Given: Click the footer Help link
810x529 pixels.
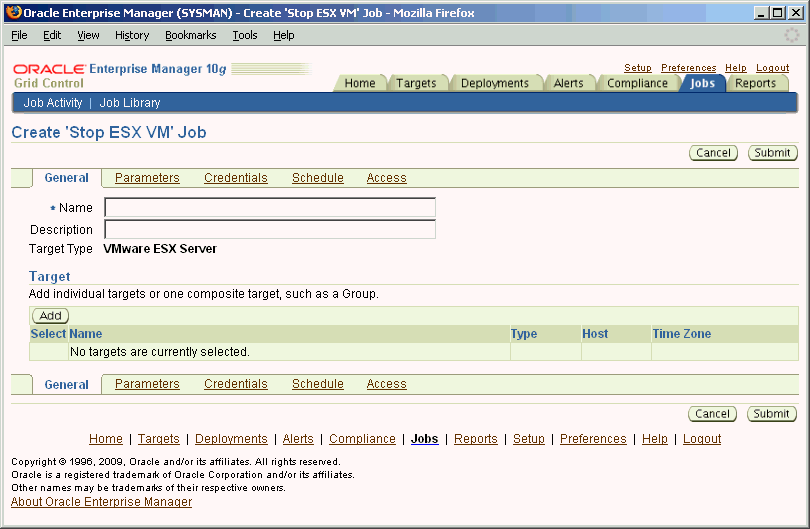Looking at the screenshot, I should tap(655, 439).
